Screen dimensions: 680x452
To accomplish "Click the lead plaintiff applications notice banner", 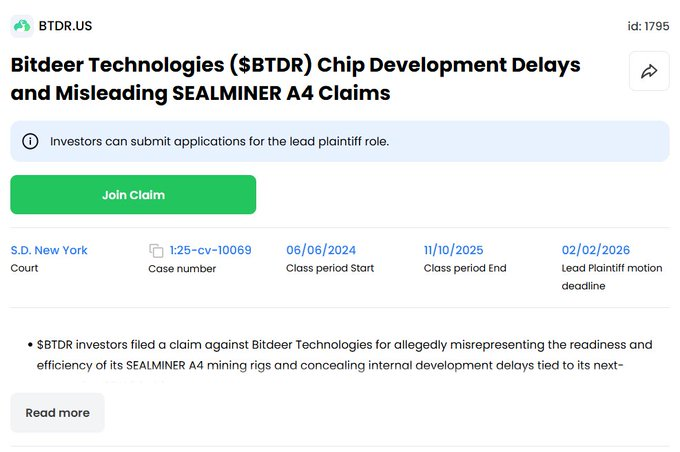I will pyautogui.click(x=340, y=142).
